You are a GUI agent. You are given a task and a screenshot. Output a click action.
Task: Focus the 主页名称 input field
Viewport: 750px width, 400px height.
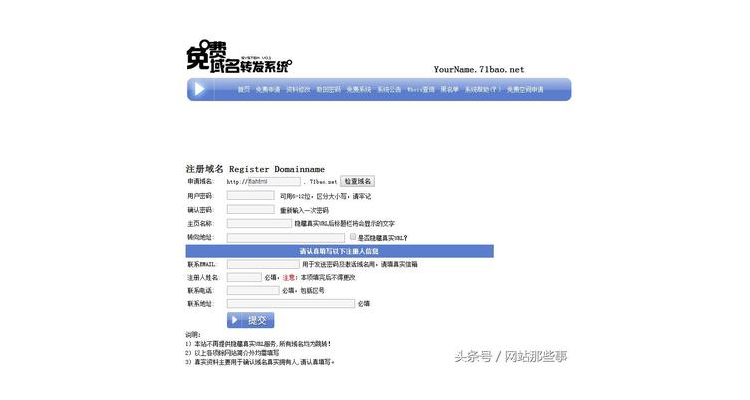coord(259,223)
